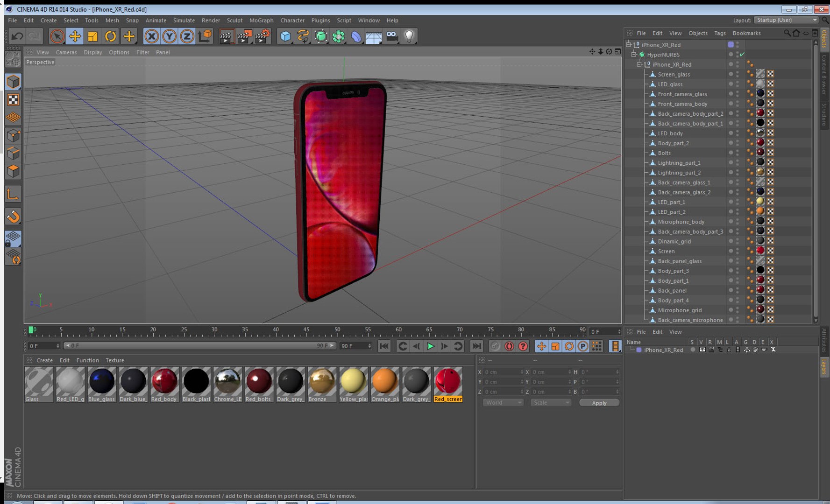Open the viewport Cameras menu
Screen dimensions: 830x504
coord(66,52)
